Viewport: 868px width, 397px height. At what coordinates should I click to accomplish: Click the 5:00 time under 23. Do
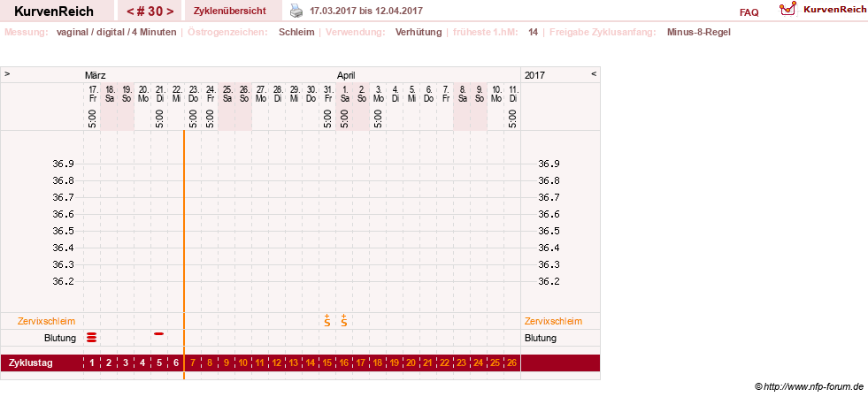(x=193, y=118)
